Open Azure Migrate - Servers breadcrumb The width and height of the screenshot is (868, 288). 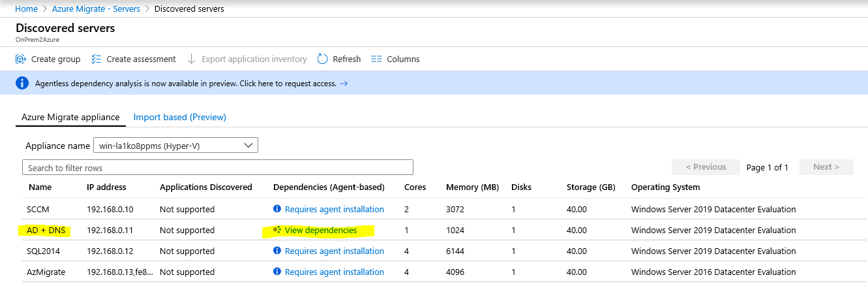coord(96,8)
